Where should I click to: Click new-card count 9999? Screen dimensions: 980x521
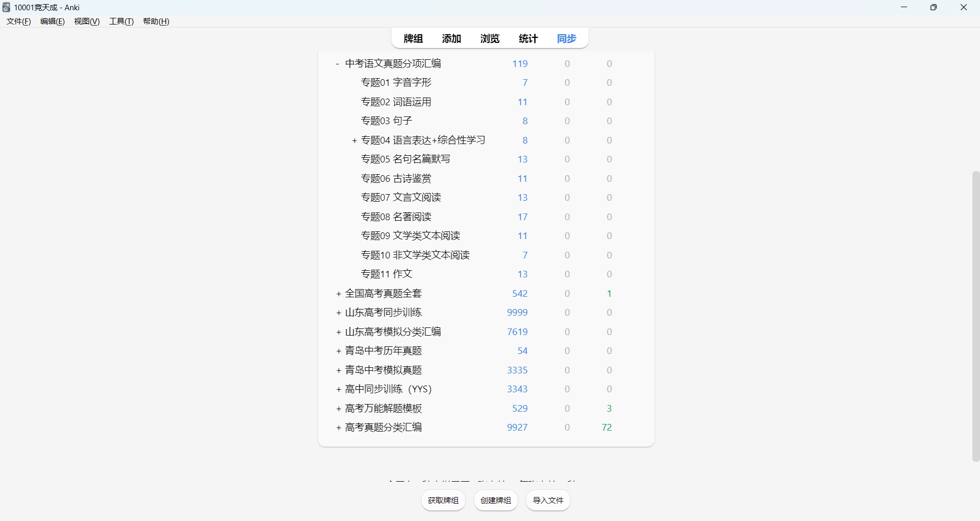518,313
